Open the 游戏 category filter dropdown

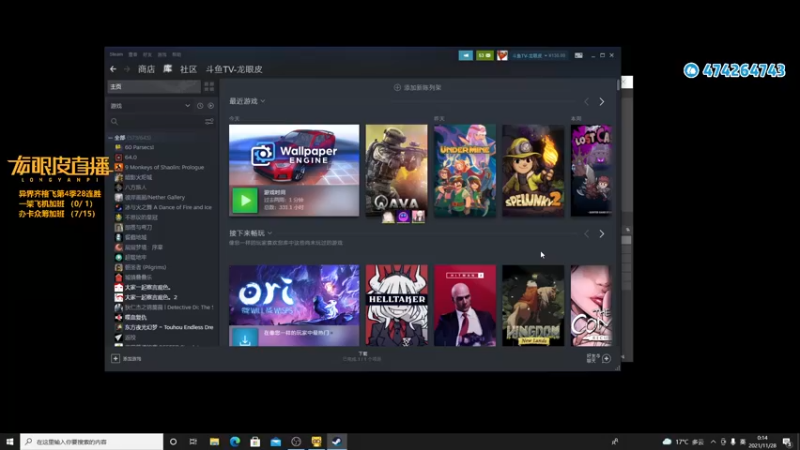coord(150,106)
